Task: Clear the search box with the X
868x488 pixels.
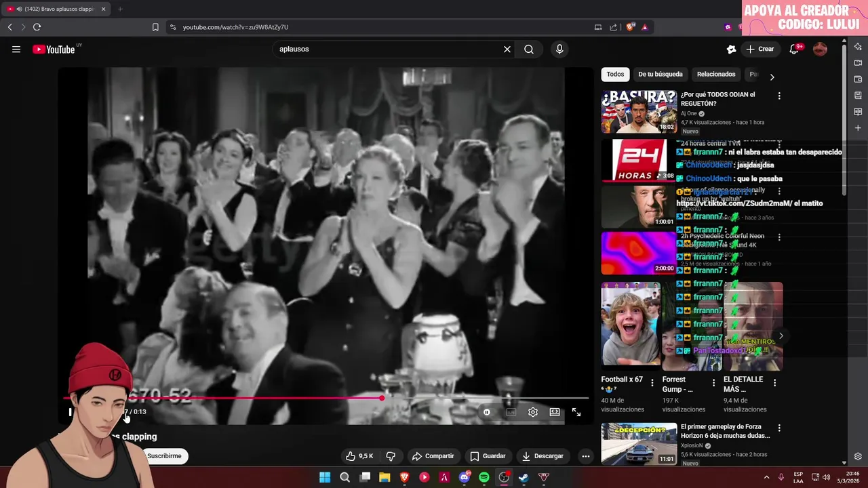Action: pyautogui.click(x=507, y=49)
